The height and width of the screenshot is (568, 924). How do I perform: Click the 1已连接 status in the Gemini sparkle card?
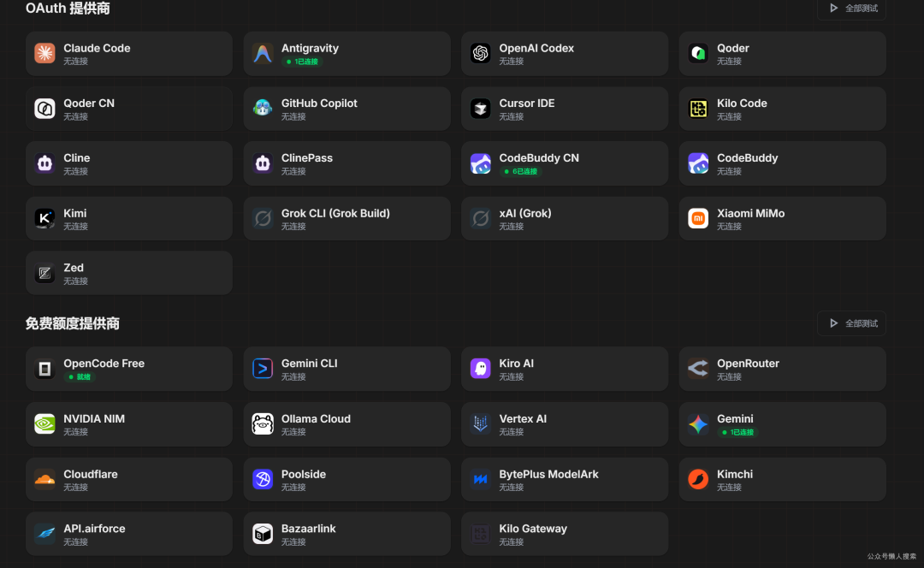(737, 433)
